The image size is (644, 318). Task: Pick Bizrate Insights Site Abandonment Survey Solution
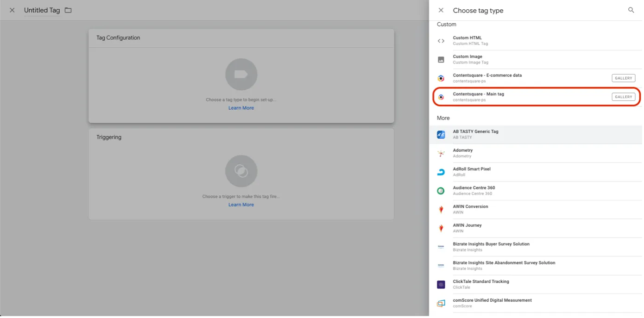pyautogui.click(x=504, y=263)
